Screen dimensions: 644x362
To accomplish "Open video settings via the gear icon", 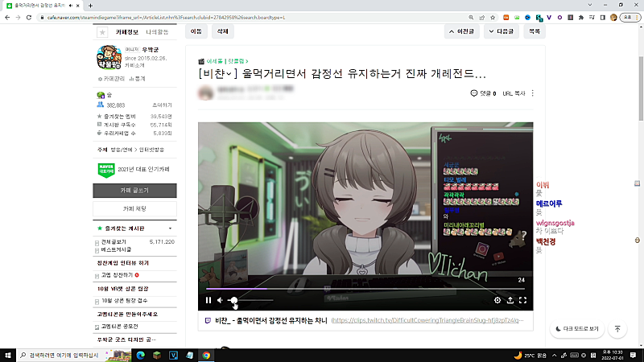I will [x=497, y=300].
